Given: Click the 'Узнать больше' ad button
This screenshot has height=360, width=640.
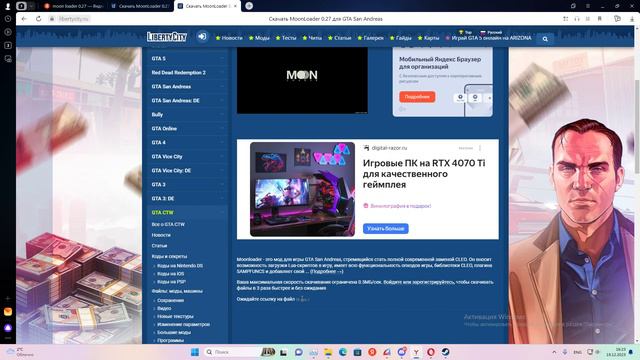Looking at the screenshot, I should coord(386,229).
